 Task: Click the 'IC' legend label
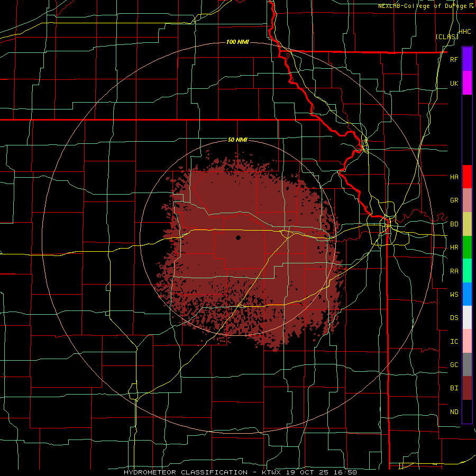[x=454, y=342]
